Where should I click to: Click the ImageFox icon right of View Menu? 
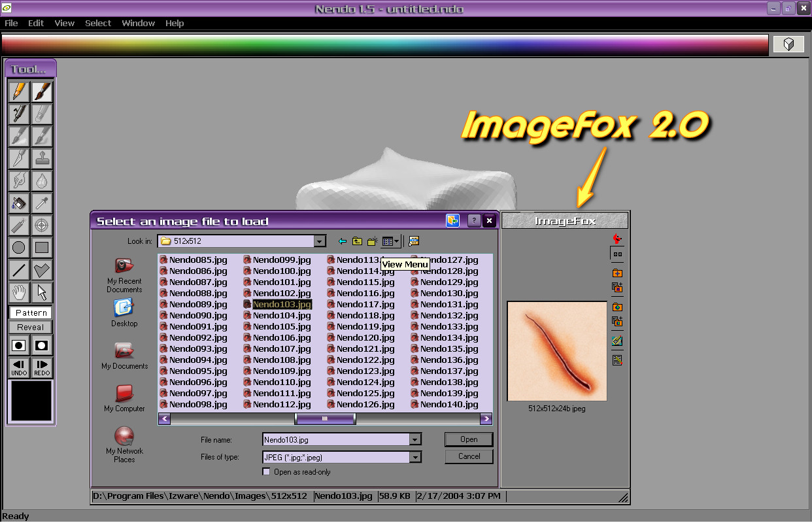click(413, 241)
